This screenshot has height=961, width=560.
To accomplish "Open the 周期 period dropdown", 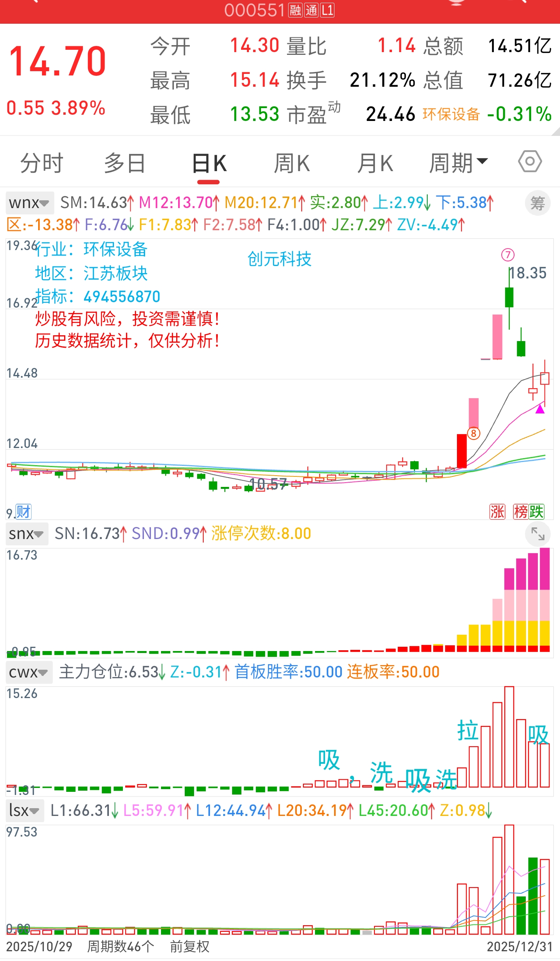I will (458, 163).
